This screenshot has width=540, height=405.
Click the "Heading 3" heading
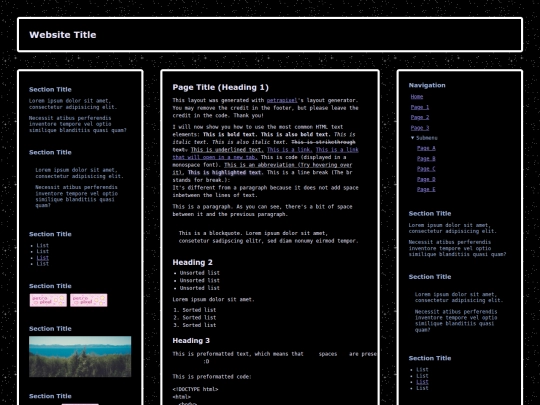point(191,341)
